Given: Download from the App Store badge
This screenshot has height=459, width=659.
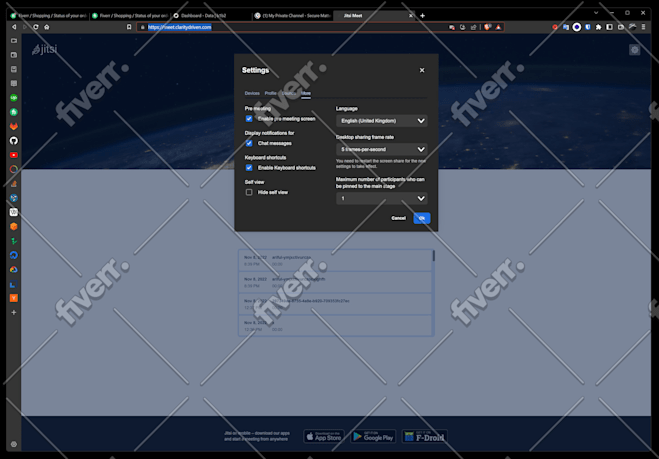Looking at the screenshot, I should click(324, 436).
